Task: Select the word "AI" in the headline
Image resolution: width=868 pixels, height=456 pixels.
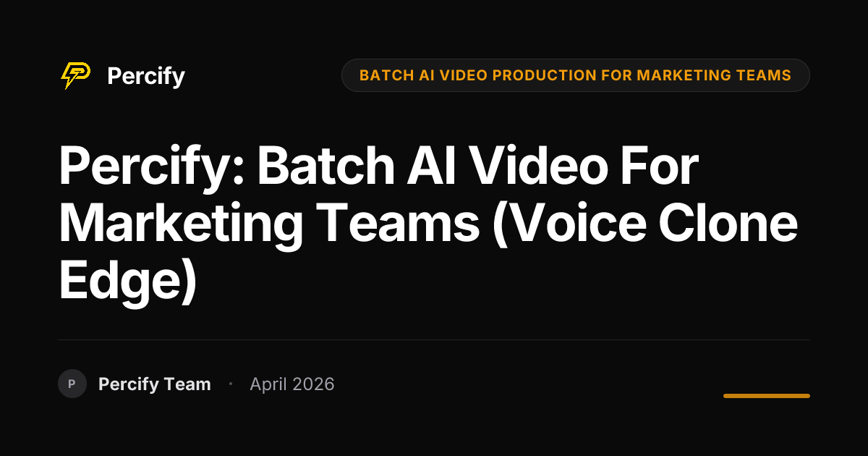Action: 445,166
